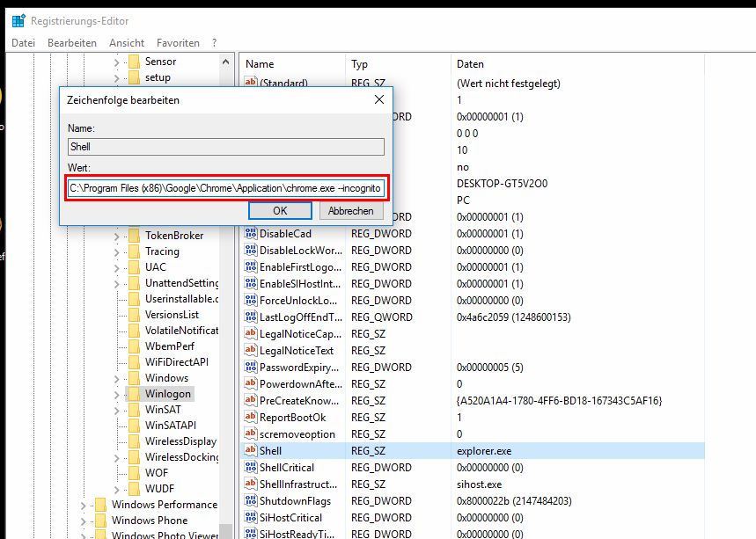
Task: Click the DisableCad DWORD value icon
Action: click(250, 234)
